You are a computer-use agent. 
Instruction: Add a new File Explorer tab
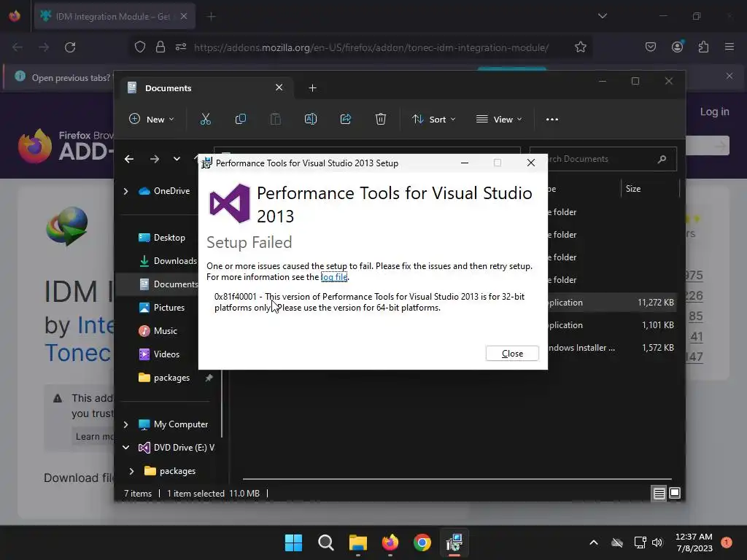click(312, 88)
